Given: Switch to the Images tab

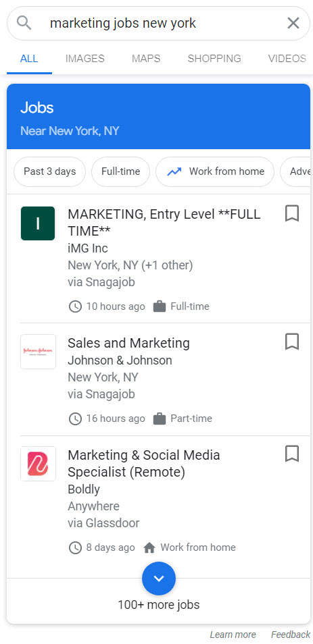Looking at the screenshot, I should [85, 58].
